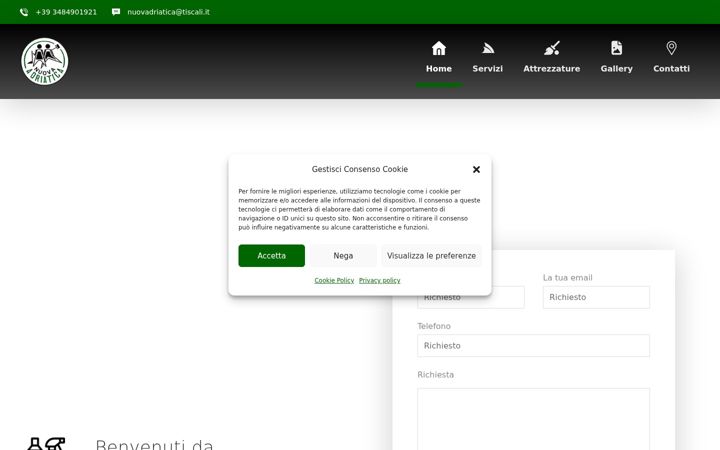Click Visualizza le preferenze button

(x=431, y=256)
